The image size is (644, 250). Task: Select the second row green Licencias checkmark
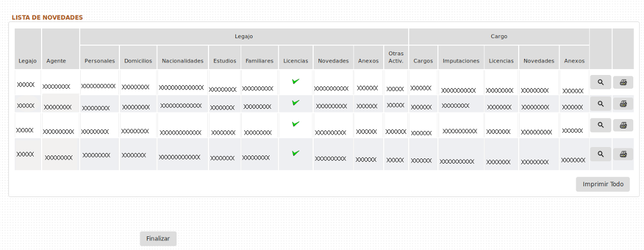(x=295, y=102)
